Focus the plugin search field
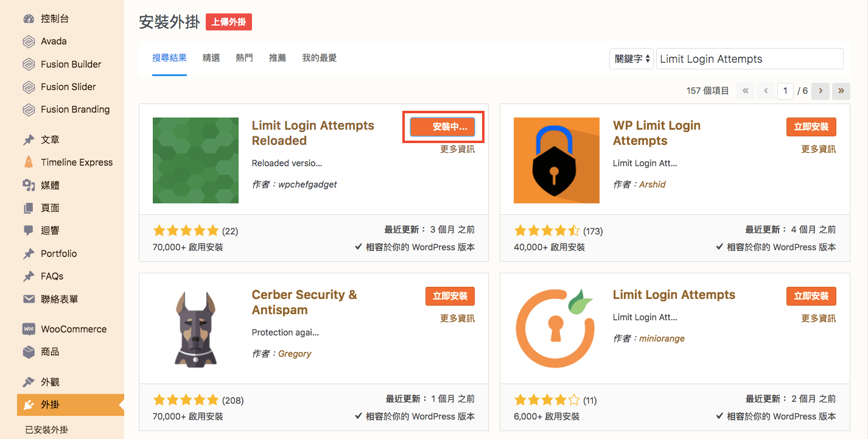This screenshot has width=868, height=439. pyautogui.click(x=750, y=59)
